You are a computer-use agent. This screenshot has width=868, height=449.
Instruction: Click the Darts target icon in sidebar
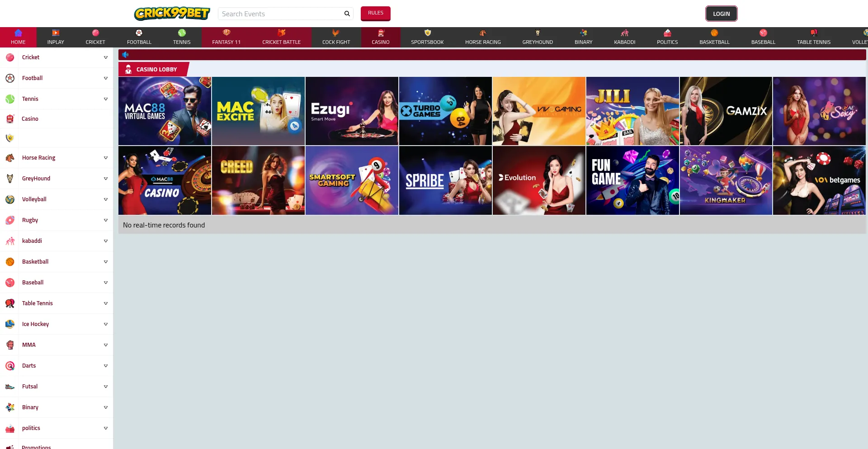click(x=10, y=366)
